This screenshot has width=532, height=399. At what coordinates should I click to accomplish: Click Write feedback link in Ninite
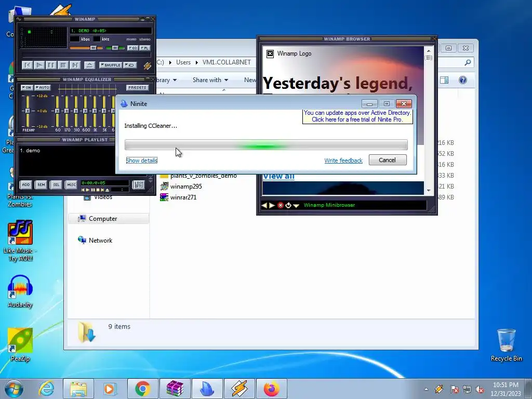[x=343, y=161]
